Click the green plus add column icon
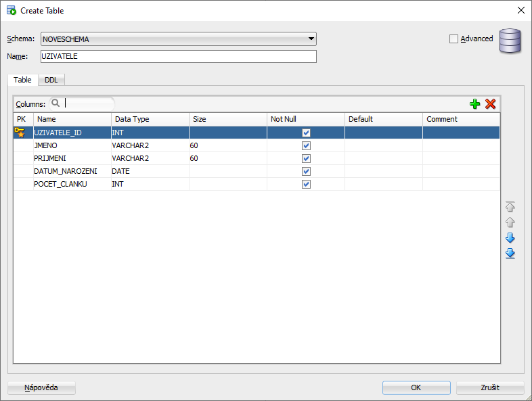 click(474, 103)
